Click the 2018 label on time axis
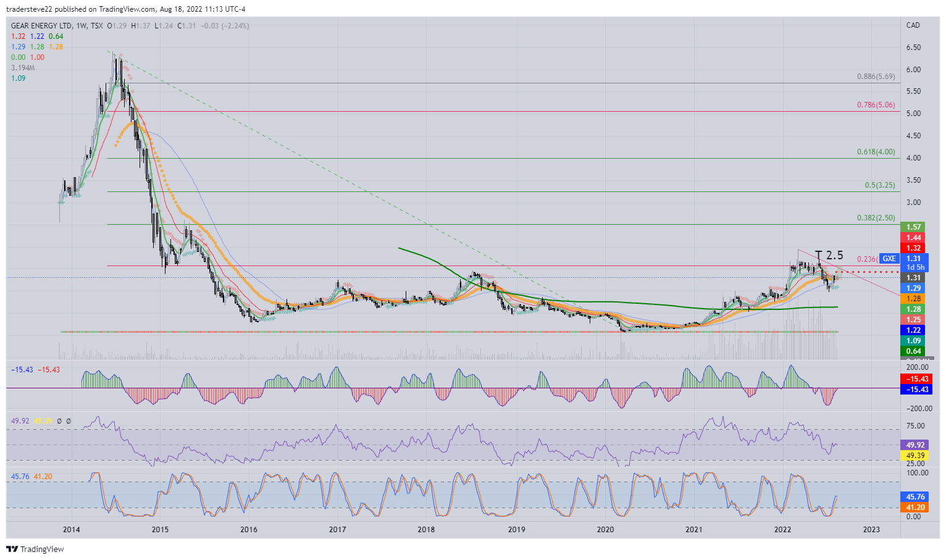Viewport: 946px width, 560px height. point(426,530)
